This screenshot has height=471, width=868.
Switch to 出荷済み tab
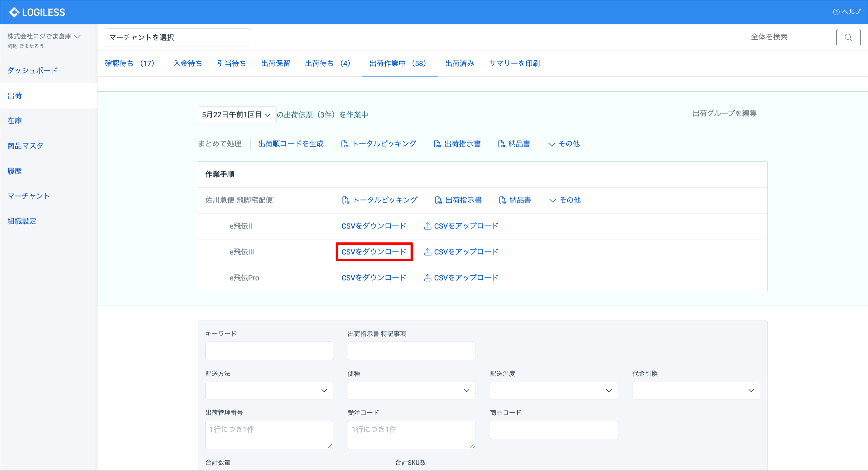[x=459, y=63]
